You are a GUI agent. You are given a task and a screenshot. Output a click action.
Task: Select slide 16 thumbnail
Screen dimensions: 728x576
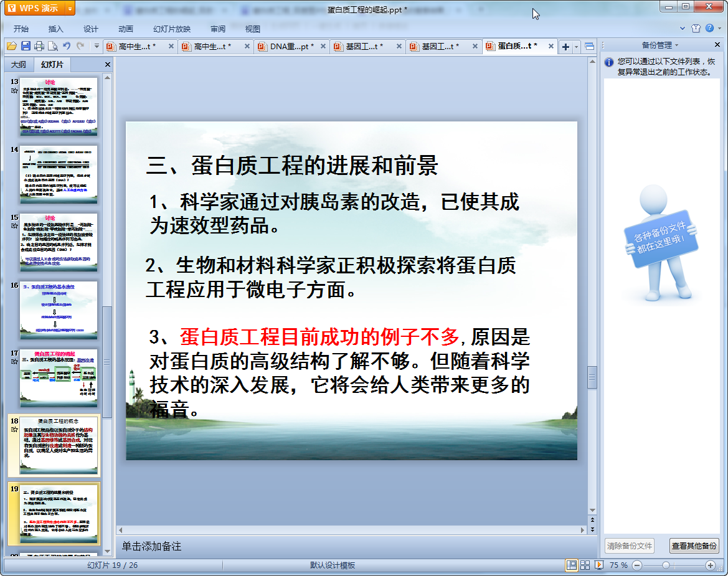click(59, 310)
